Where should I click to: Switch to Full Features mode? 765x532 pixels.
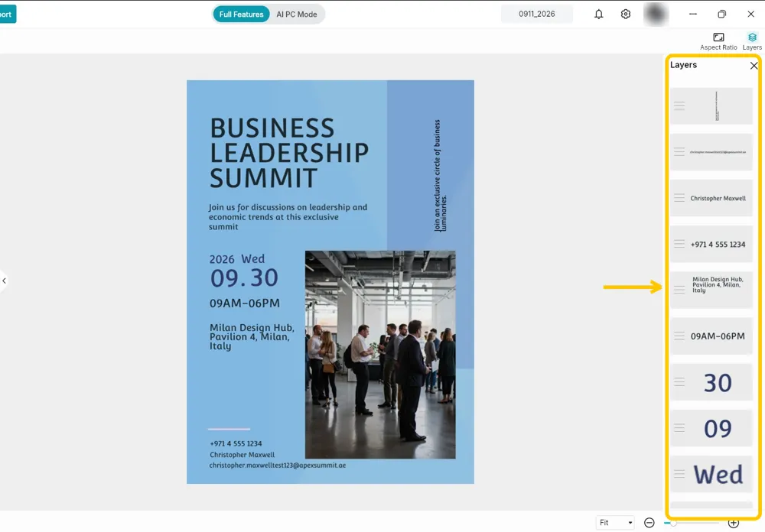241,15
